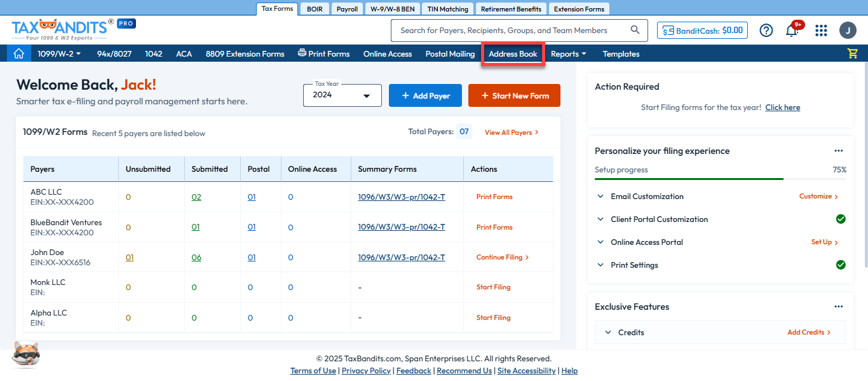The height and width of the screenshot is (381, 868).
Task: Open John Doe's submitted count 06
Action: point(196,257)
